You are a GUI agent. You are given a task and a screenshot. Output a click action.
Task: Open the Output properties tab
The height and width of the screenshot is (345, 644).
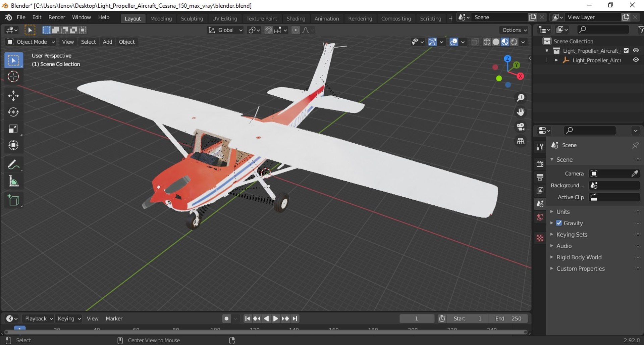tap(540, 177)
